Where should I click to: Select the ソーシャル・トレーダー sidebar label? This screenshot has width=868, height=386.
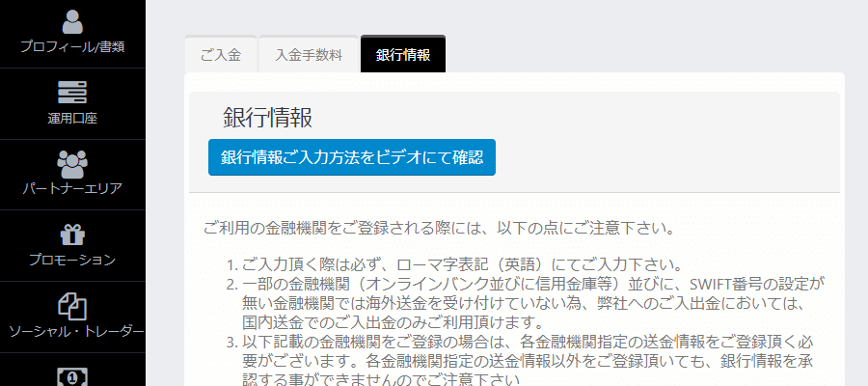pos(76,331)
